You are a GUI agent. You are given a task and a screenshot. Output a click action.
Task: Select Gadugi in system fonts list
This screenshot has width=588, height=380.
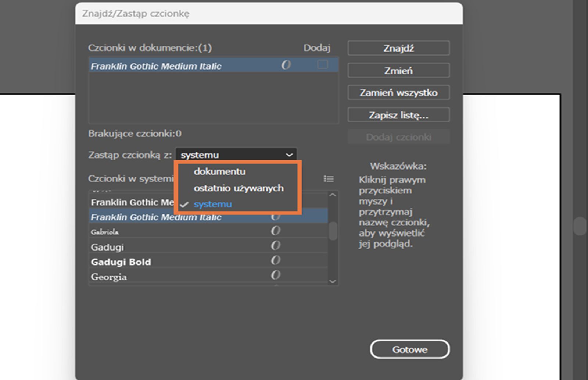pyautogui.click(x=208, y=246)
